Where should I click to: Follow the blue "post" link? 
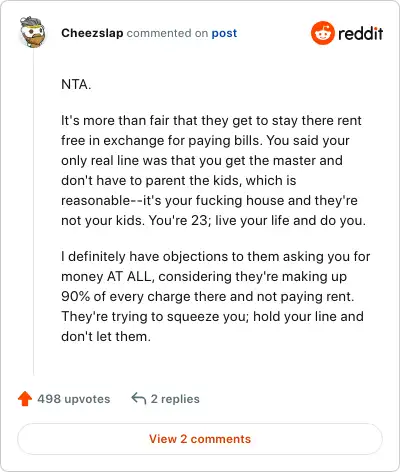coord(224,33)
